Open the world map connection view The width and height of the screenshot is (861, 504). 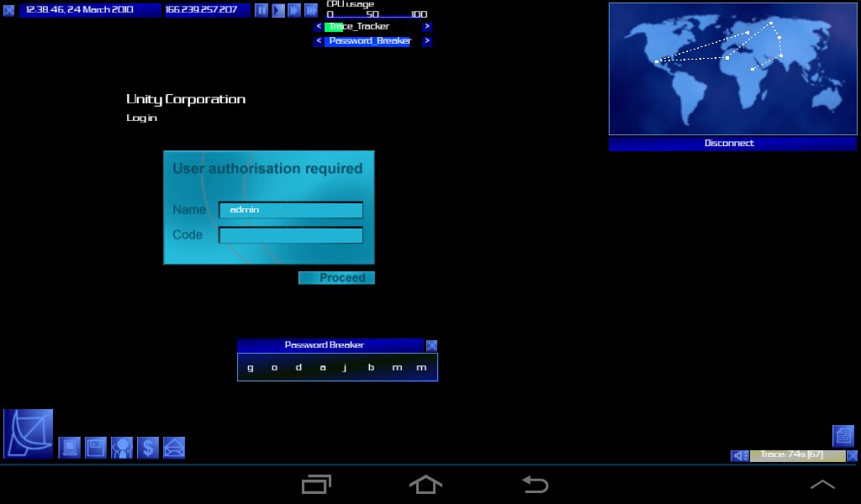732,69
